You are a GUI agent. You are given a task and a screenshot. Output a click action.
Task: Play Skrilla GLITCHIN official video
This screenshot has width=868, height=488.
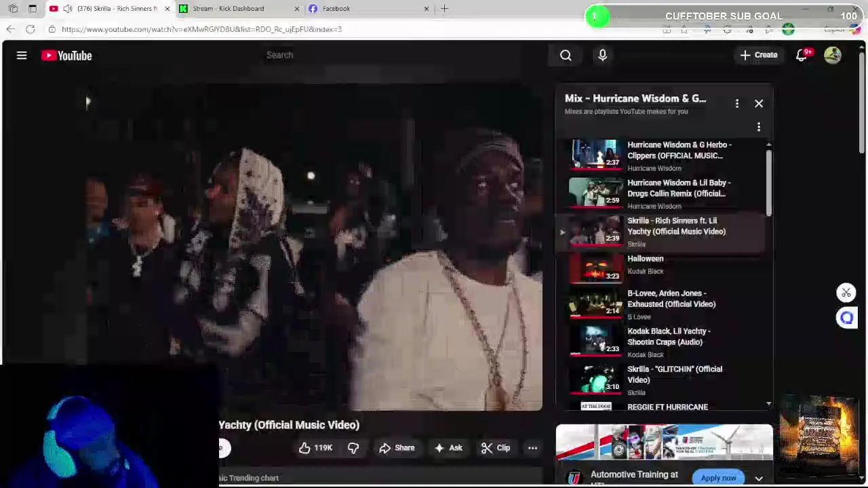[661, 380]
